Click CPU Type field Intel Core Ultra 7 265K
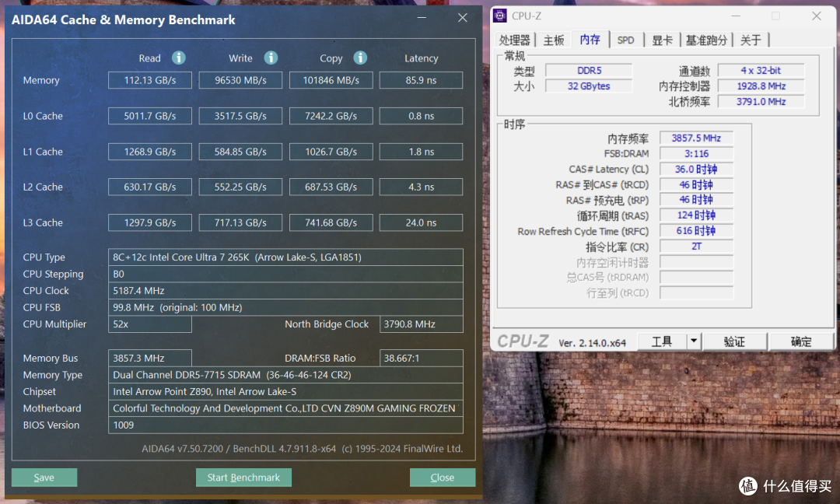The image size is (840, 504). [x=285, y=257]
